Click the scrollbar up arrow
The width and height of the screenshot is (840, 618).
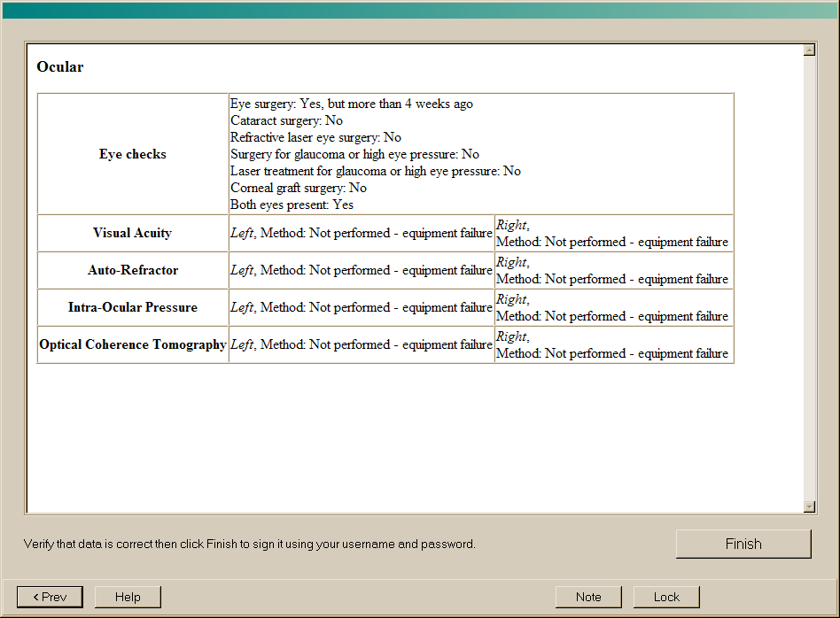click(809, 50)
